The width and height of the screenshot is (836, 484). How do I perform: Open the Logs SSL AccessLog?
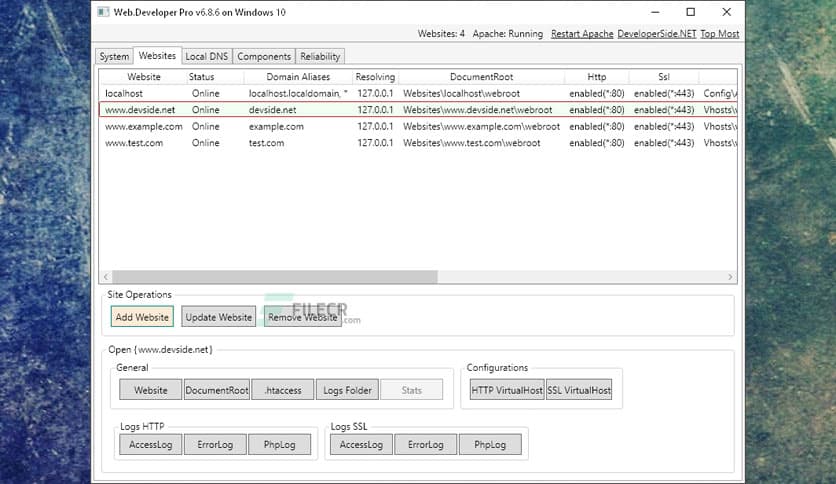click(361, 445)
